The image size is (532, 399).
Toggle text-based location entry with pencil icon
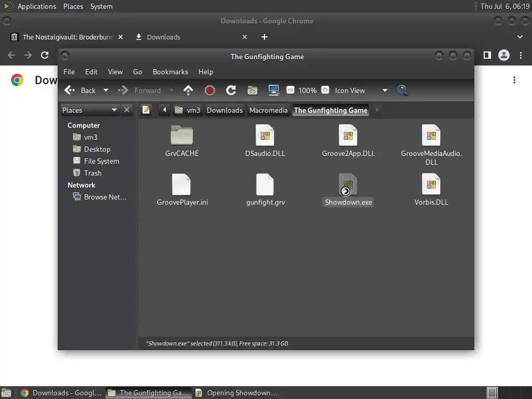coord(146,110)
